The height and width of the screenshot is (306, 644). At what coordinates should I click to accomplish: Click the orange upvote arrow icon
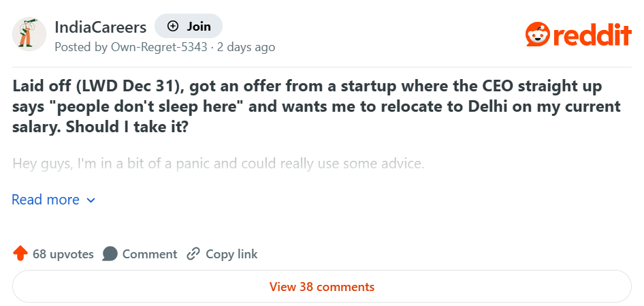(x=20, y=254)
